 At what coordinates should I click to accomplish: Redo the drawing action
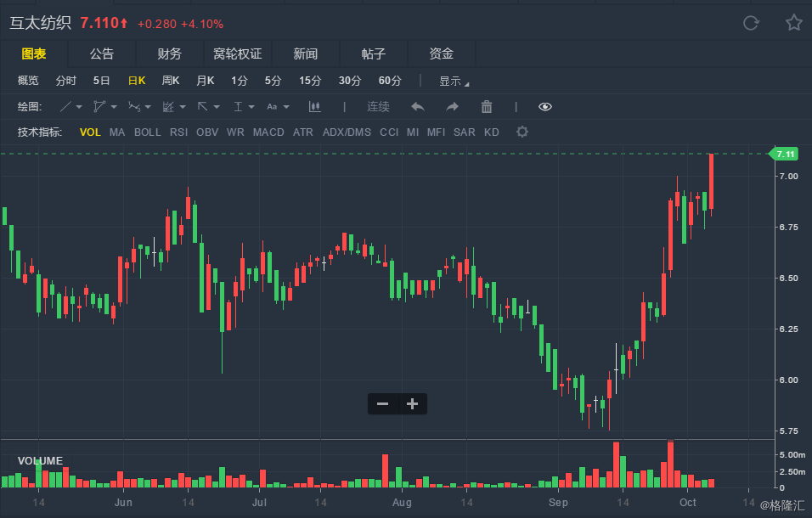452,107
